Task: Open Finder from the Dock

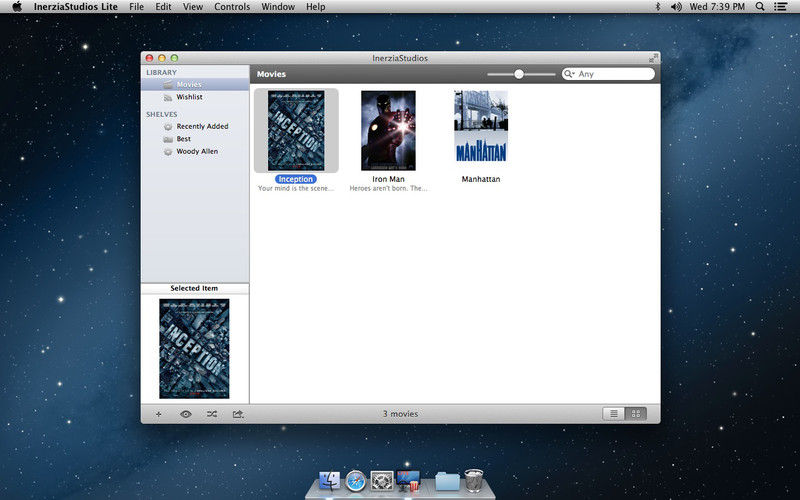Action: coord(330,481)
